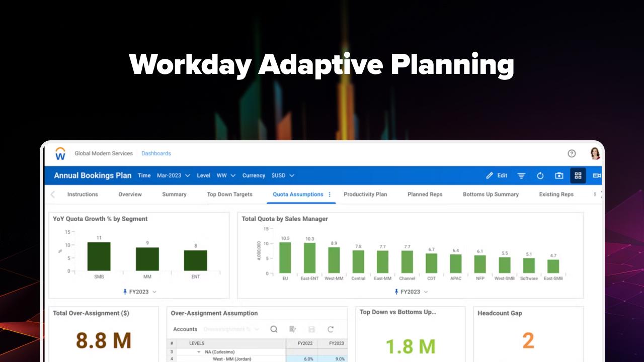
Task: Open the presentation video icon on the far right
Action: pyautogui.click(x=596, y=175)
